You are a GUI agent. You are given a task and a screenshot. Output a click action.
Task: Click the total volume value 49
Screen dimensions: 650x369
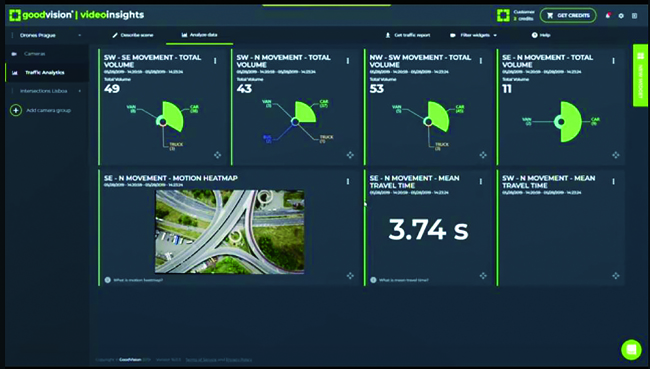pos(112,89)
